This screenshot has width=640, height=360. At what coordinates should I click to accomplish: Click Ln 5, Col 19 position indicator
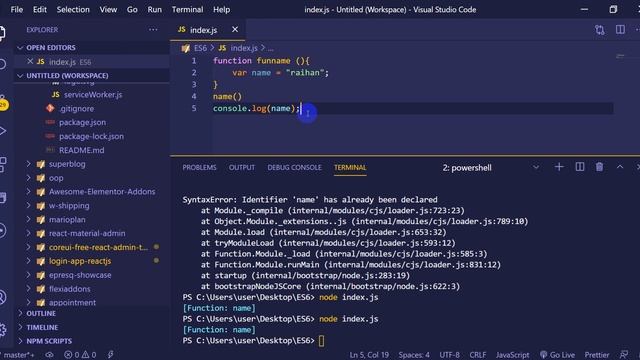point(369,355)
